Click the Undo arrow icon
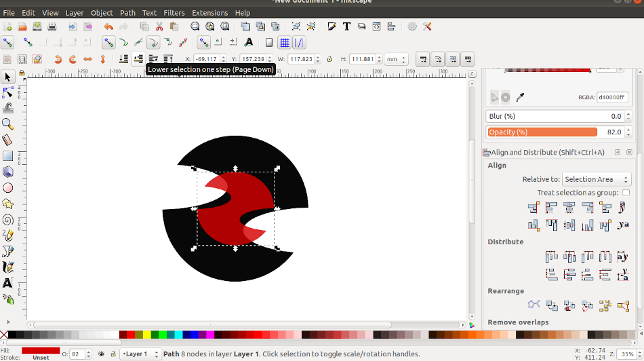This screenshot has width=644, height=361. click(x=108, y=26)
